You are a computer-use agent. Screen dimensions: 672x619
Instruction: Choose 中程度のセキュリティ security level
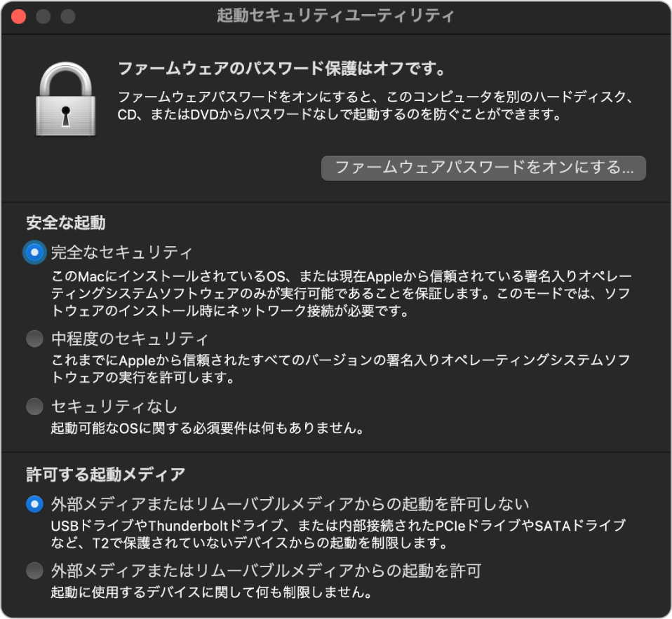pos(32,338)
